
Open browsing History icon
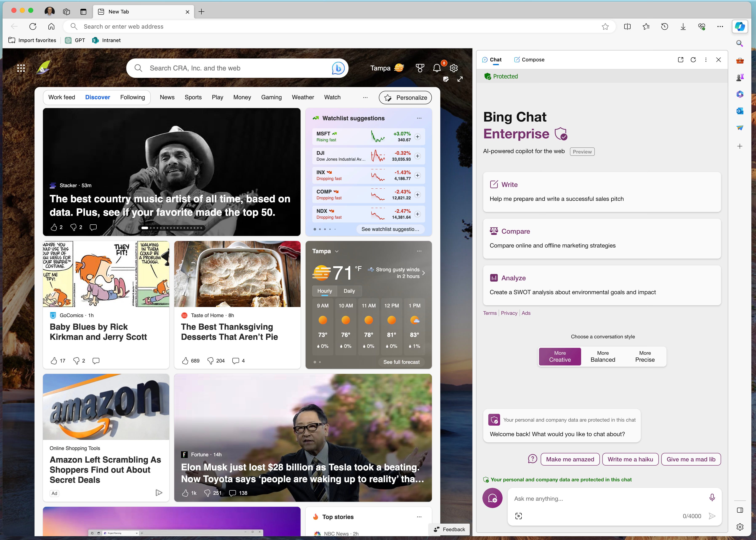coord(664,27)
